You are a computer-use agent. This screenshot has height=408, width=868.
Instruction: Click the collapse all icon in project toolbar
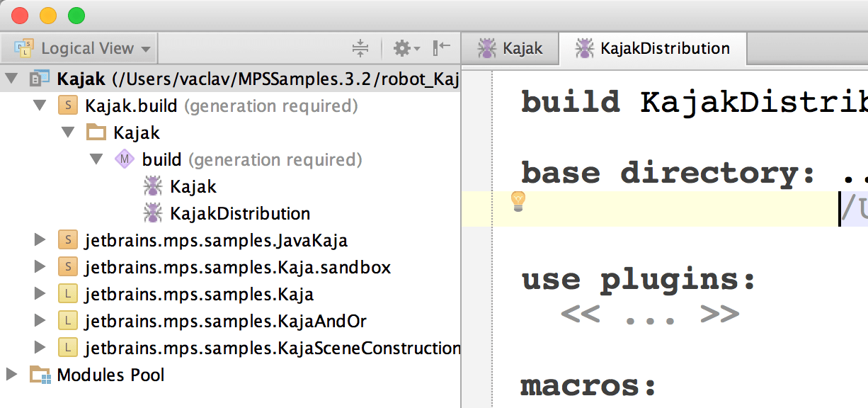[360, 48]
